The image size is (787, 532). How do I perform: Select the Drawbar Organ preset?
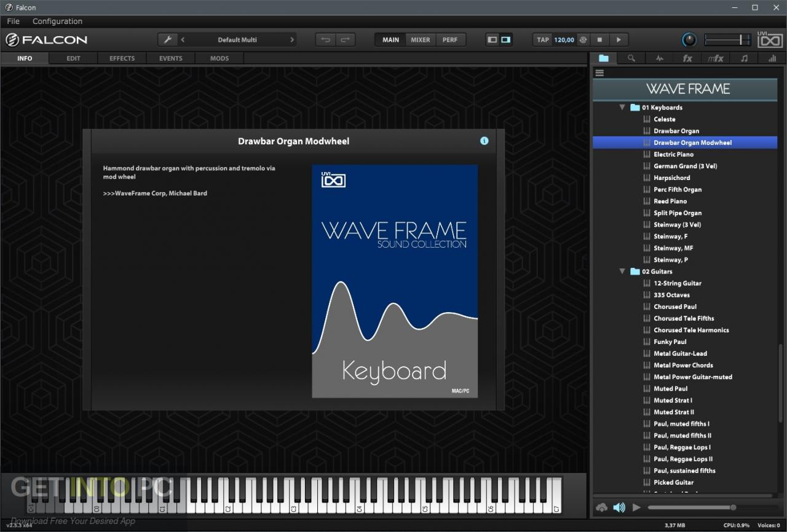click(x=676, y=131)
